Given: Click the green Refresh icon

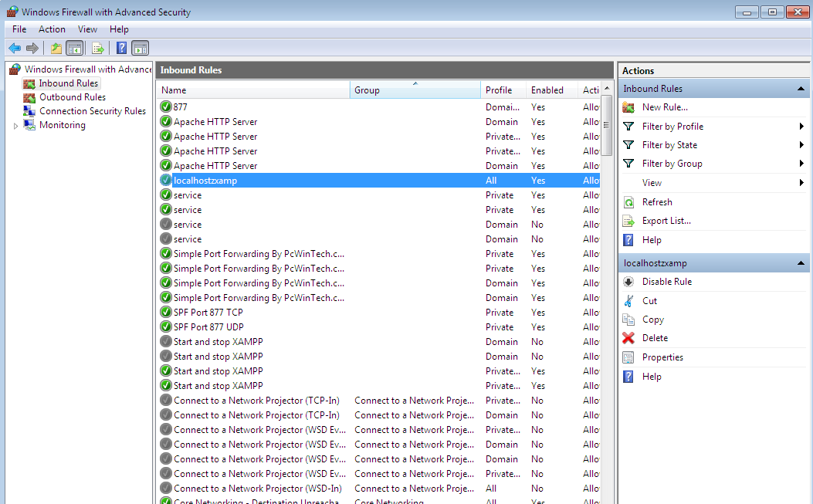Looking at the screenshot, I should pos(628,202).
